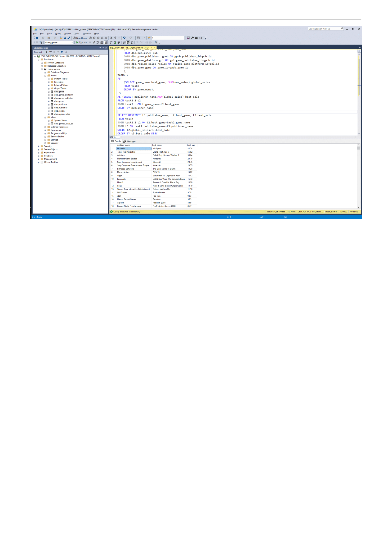The height and width of the screenshot is (555, 392).
Task: Open the video_games database dropdown
Action: pyautogui.click(x=72, y=43)
